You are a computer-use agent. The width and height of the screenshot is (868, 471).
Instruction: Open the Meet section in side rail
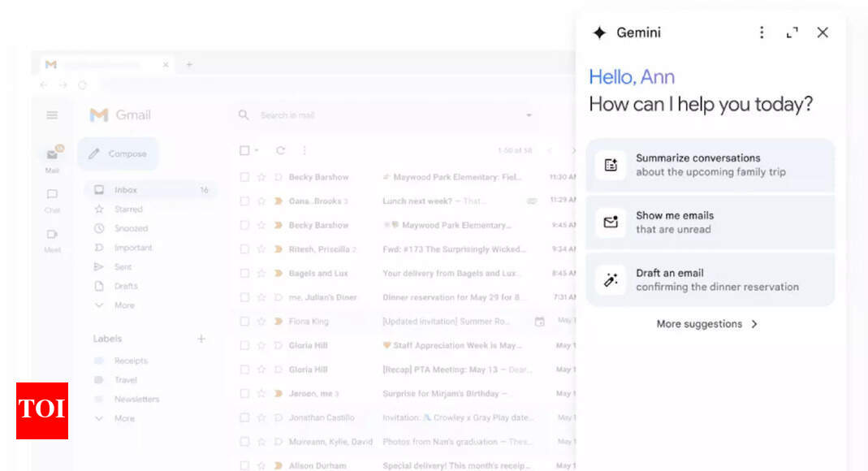click(x=52, y=240)
